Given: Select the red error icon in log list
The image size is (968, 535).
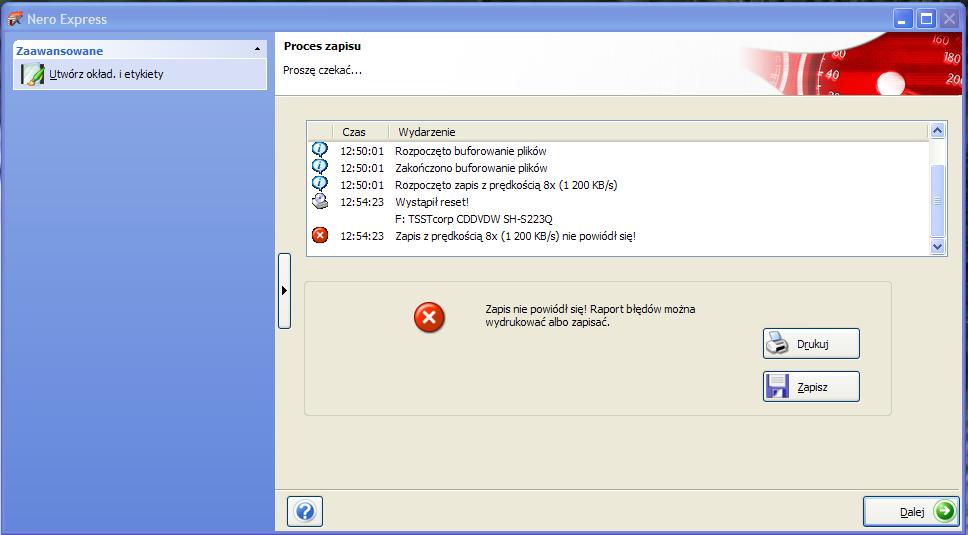Looking at the screenshot, I should [320, 235].
